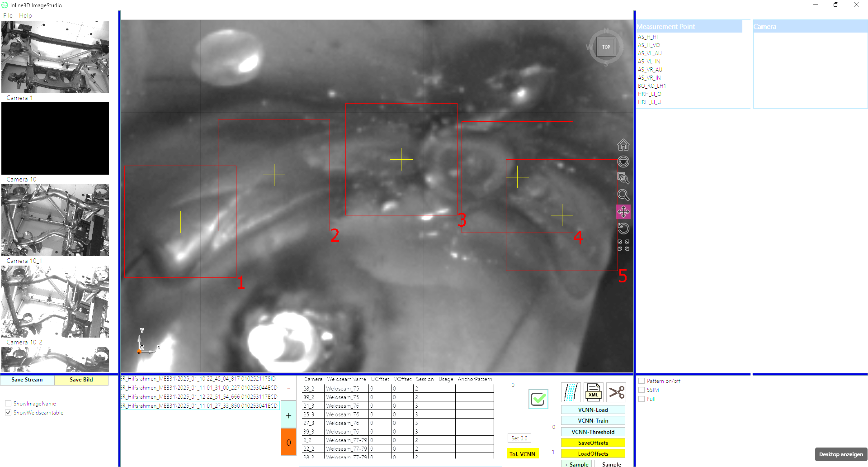Activate the zoom-to-region icon in viewer toolbar

623,178
